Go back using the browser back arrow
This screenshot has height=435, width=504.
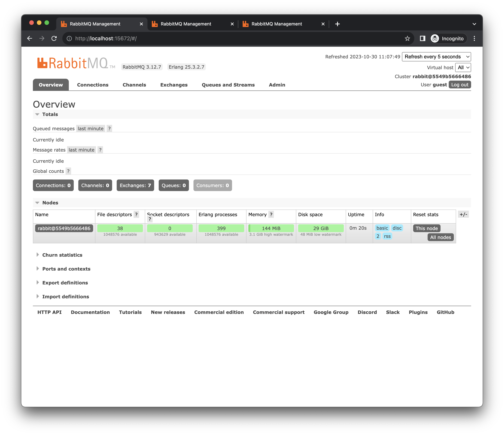pyautogui.click(x=30, y=38)
